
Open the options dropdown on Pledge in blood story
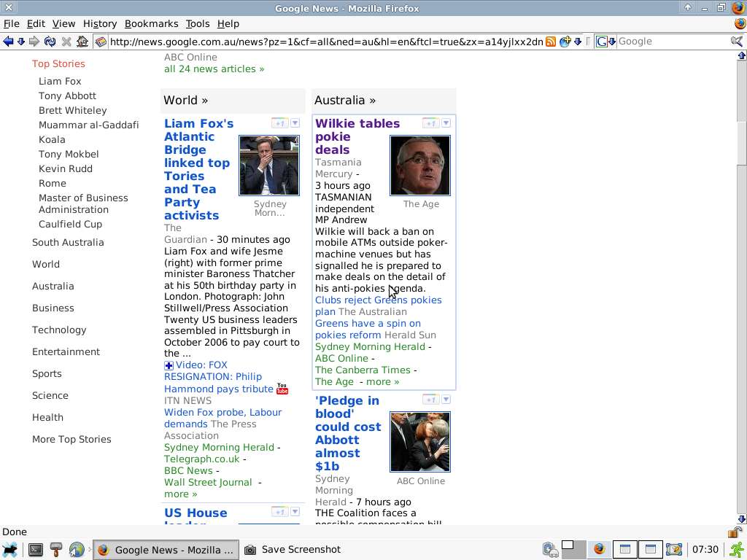[446, 400]
